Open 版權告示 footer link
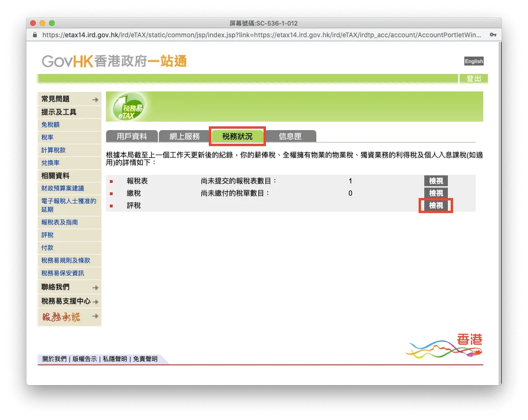This screenshot has width=528, height=420. pos(84,359)
